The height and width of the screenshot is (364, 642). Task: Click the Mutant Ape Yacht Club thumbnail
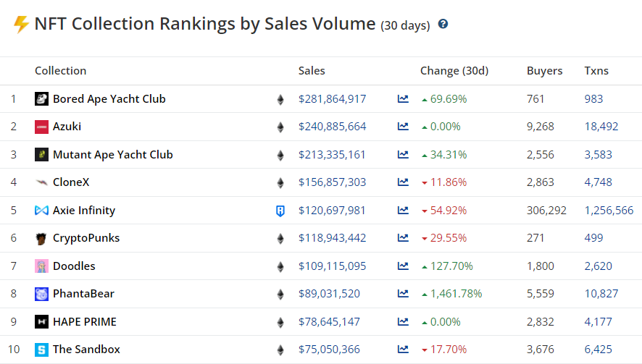click(x=42, y=155)
